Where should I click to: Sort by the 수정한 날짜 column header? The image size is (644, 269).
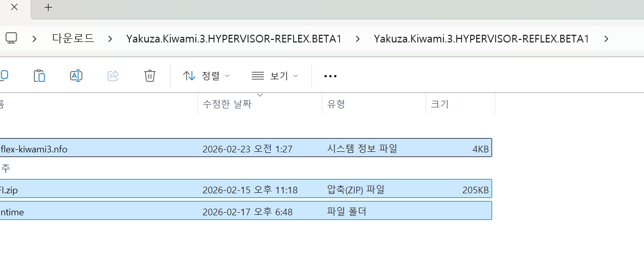click(x=227, y=104)
